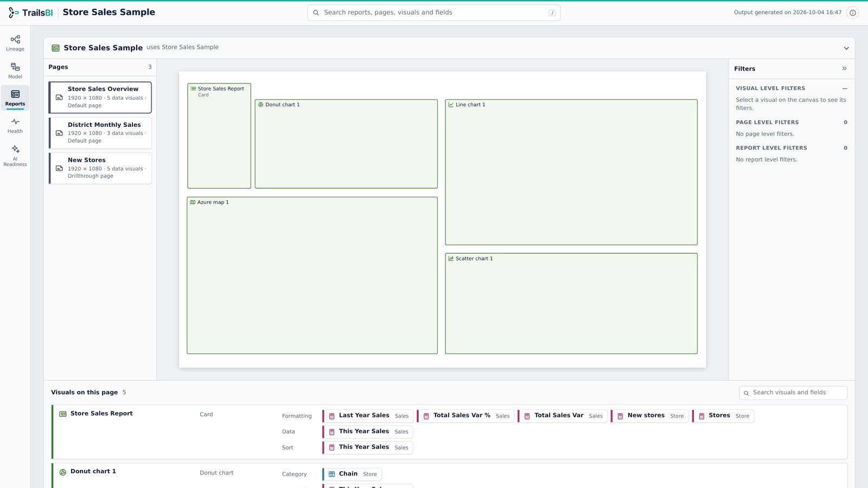Click the Last Year Sales measure chip
Image resolution: width=868 pixels, height=488 pixels.
point(368,416)
